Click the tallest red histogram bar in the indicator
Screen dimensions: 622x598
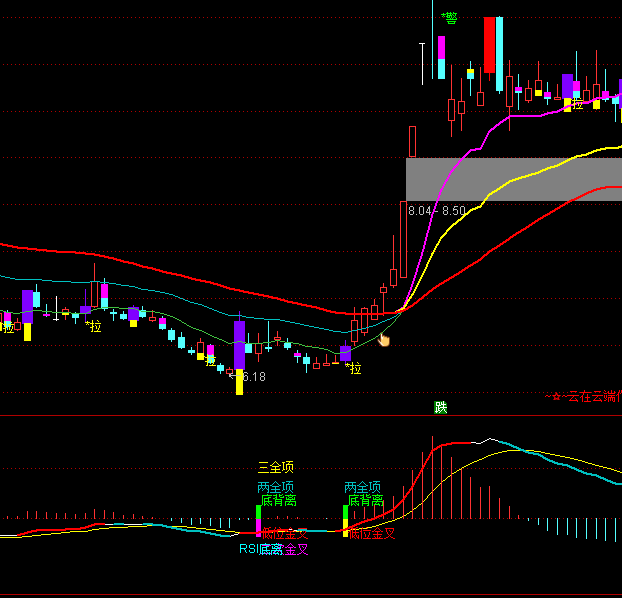[x=432, y=477]
